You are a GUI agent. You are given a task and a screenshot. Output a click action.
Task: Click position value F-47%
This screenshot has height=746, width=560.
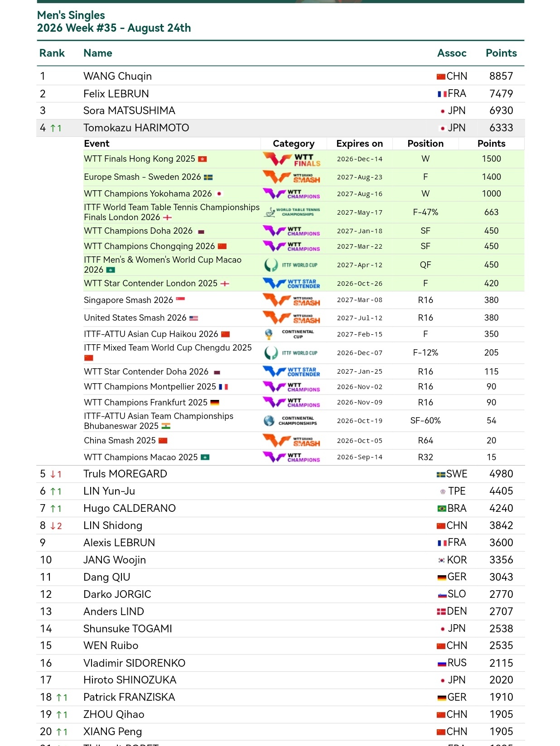click(x=425, y=212)
